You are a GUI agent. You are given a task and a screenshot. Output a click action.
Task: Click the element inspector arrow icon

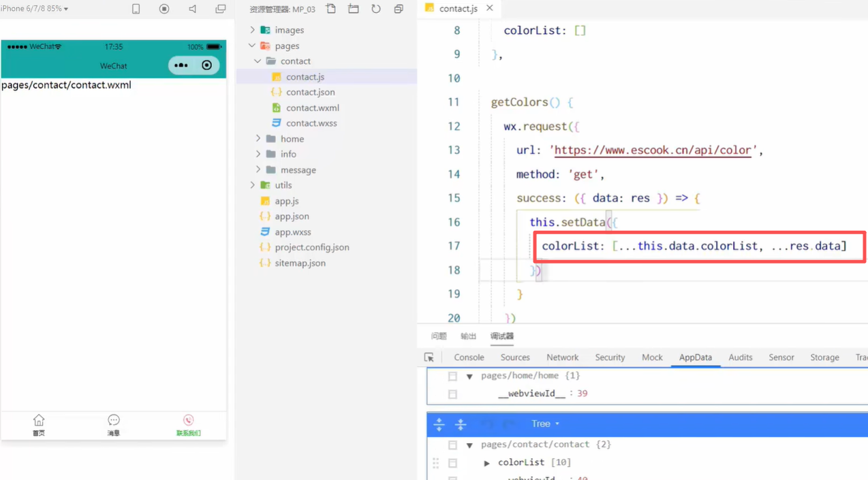(x=429, y=357)
